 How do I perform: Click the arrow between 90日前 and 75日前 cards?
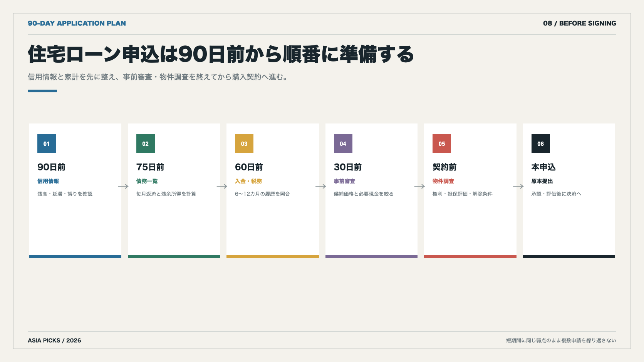[x=123, y=186]
